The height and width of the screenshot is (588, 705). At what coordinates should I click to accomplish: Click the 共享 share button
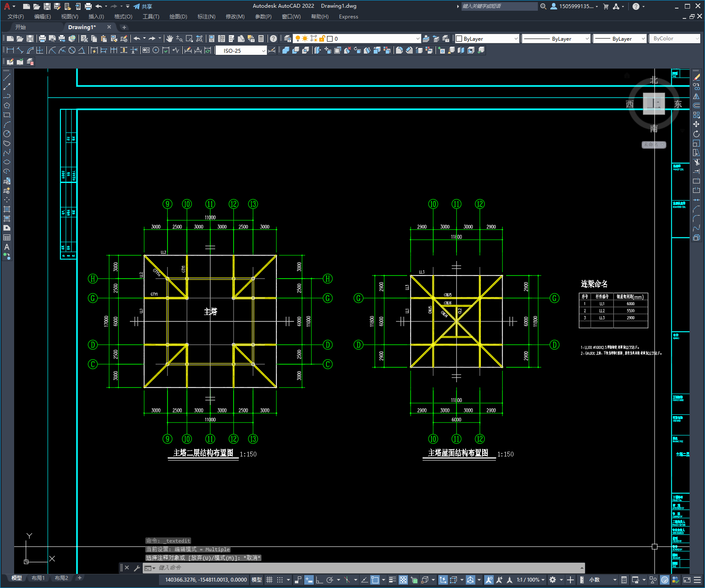click(143, 6)
